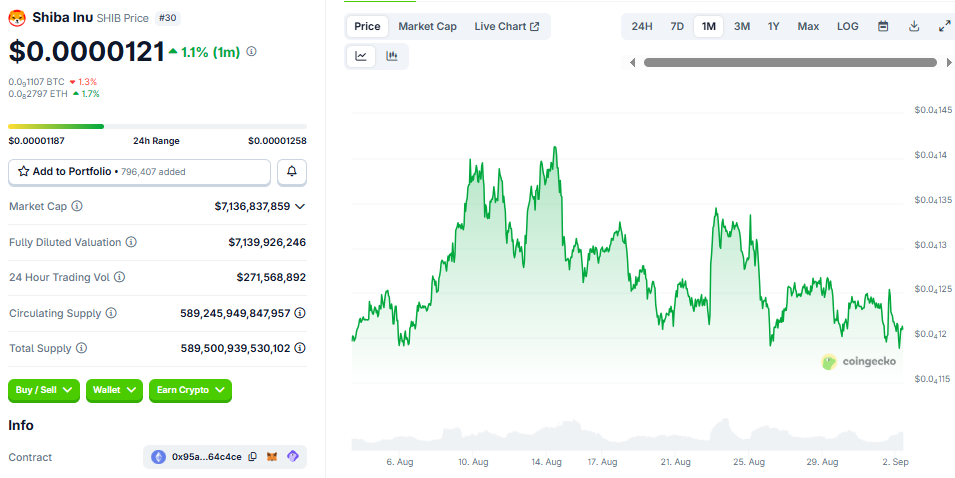Click the star icon in Add to Portfolio
Viewport: 955px width, 478px height.
tap(24, 172)
